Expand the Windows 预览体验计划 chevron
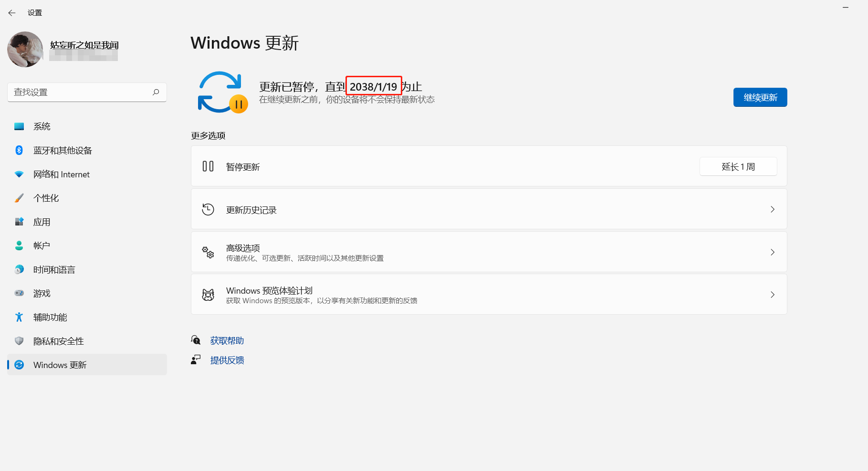 click(773, 295)
